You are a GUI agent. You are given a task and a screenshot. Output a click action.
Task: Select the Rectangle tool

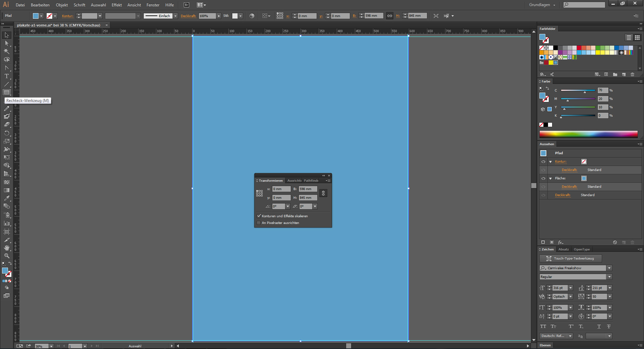pos(6,92)
